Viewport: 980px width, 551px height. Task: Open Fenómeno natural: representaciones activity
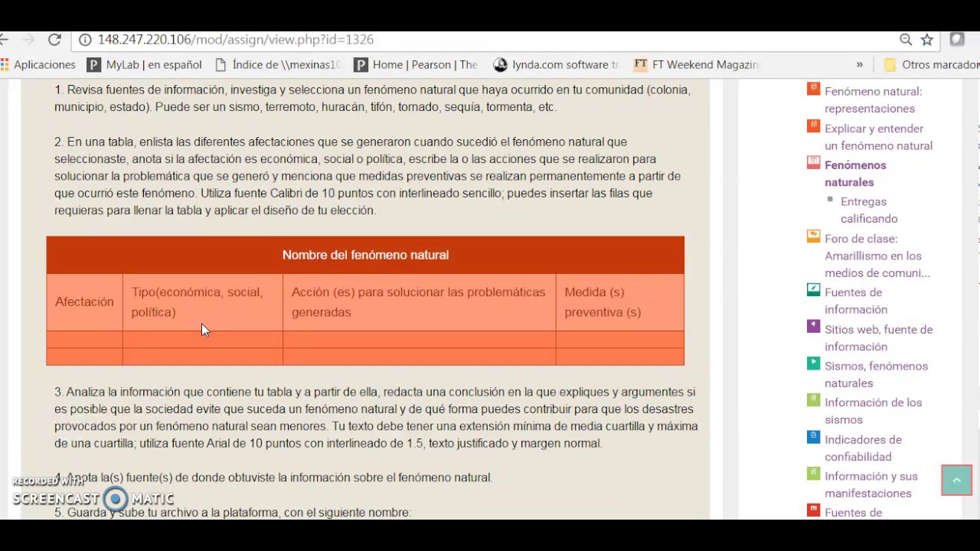[873, 100]
